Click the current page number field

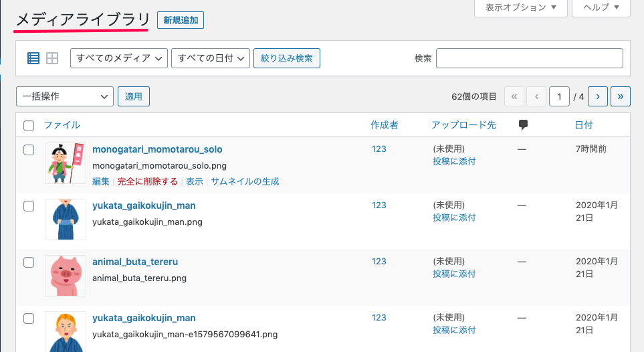[559, 96]
